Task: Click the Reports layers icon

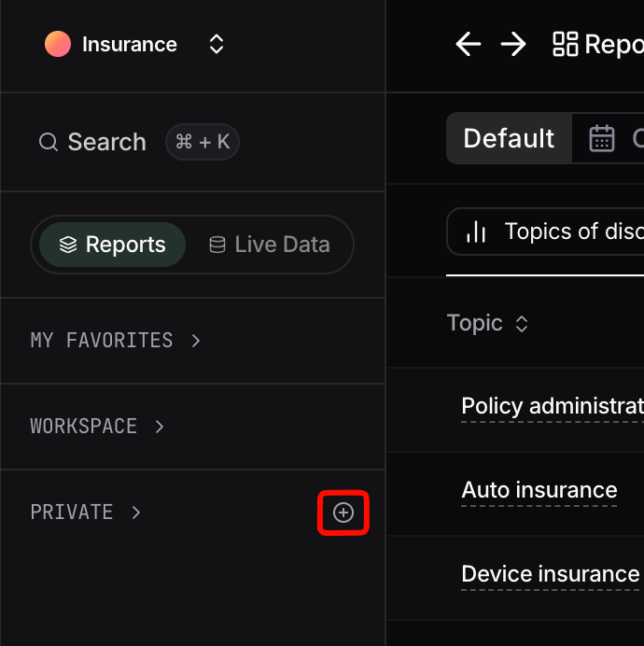Action: 68,245
